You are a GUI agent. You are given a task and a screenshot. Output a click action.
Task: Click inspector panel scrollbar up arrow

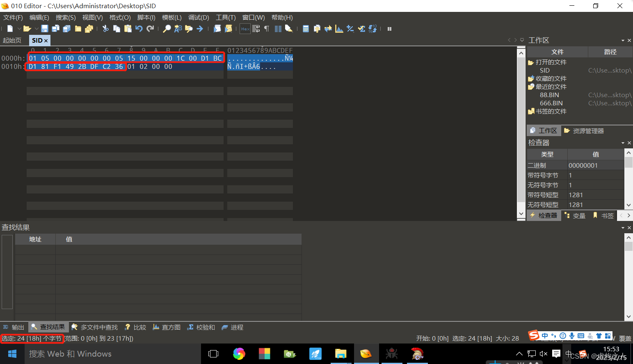click(x=628, y=152)
